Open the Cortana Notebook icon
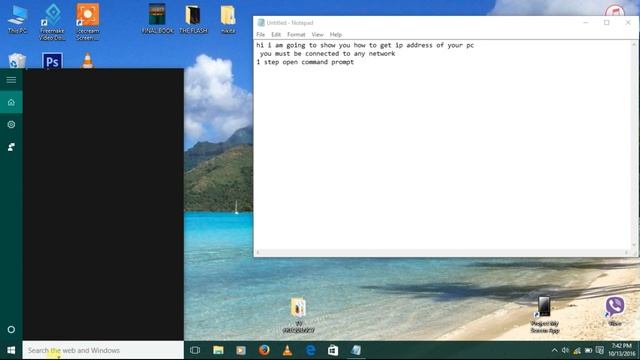The height and width of the screenshot is (360, 640). 11,124
